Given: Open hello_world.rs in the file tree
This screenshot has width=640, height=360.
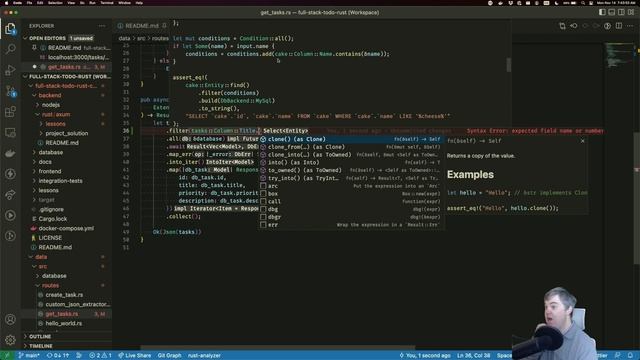Looking at the screenshot, I should 64,323.
